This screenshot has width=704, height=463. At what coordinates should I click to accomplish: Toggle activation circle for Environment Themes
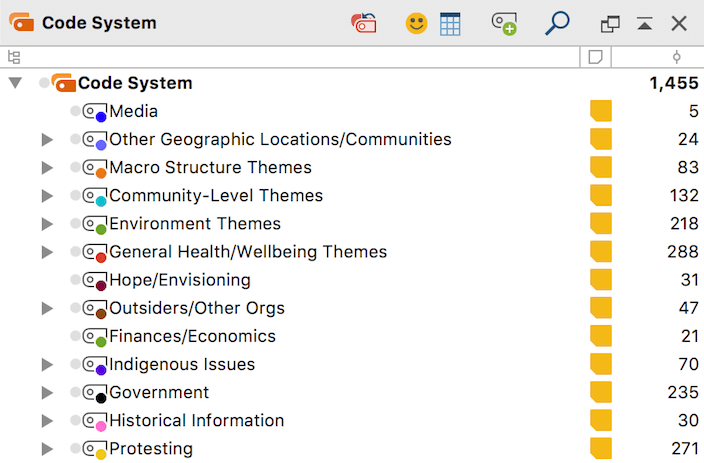(x=75, y=224)
